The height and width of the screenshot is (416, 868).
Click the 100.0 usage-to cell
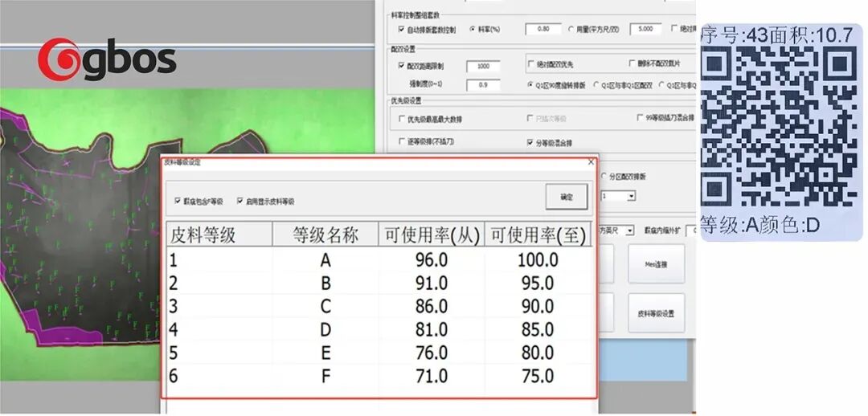(x=538, y=260)
